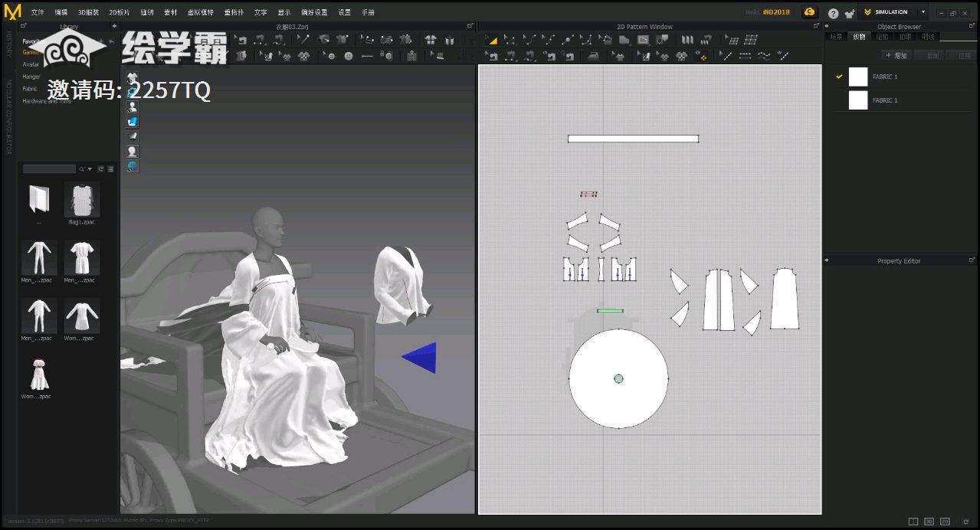Undock the Object Browser panel

coord(972,26)
